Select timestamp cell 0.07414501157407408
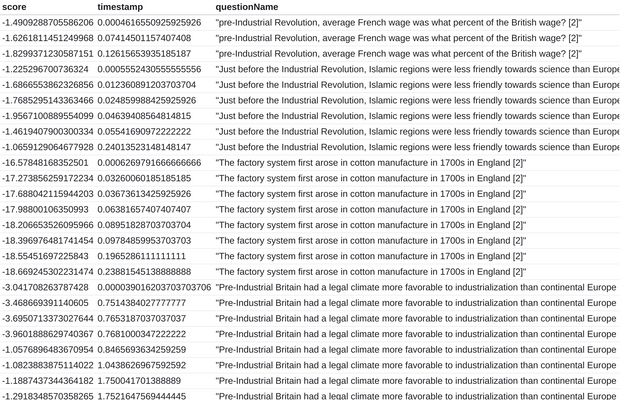Viewport: 640px width, 400px height. 144,38
